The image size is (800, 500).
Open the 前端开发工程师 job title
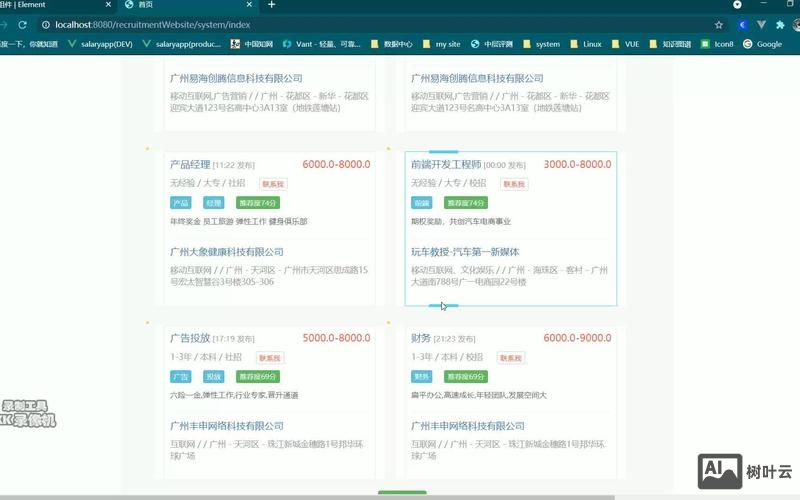446,164
